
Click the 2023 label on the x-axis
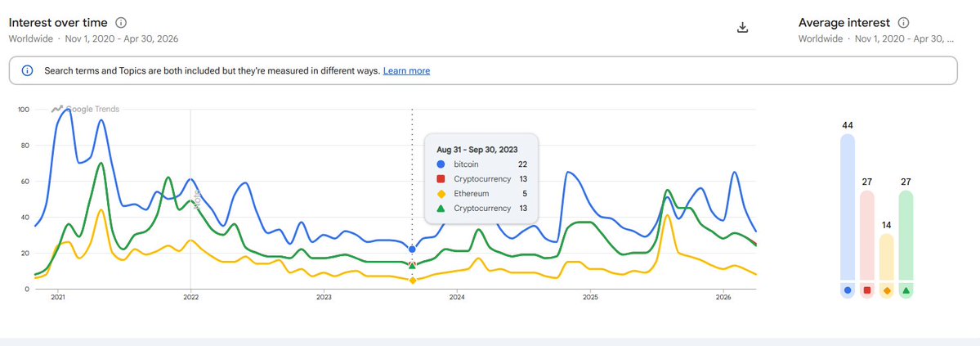[x=324, y=297]
